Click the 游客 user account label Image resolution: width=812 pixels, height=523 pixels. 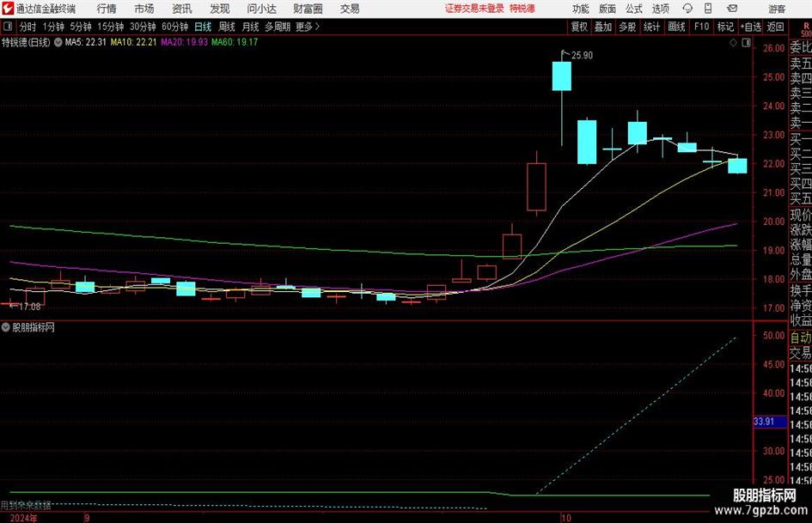[x=777, y=9]
